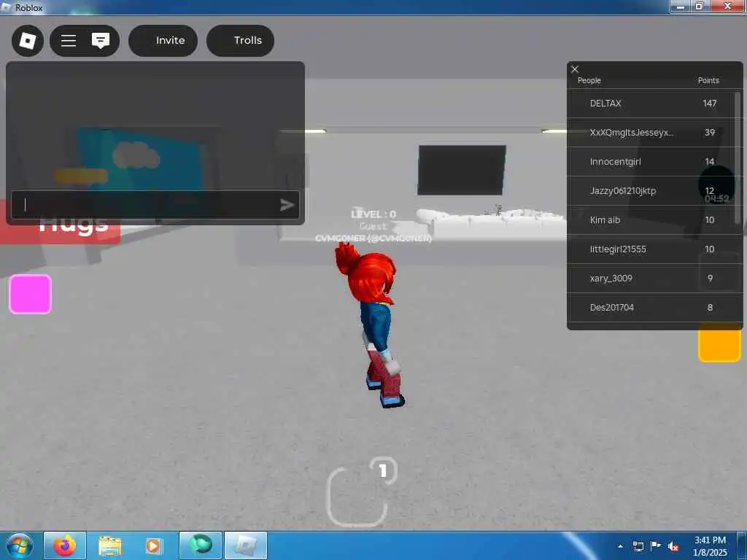747x560 pixels.
Task: Minimize the Roblox window
Action: click(x=681, y=7)
